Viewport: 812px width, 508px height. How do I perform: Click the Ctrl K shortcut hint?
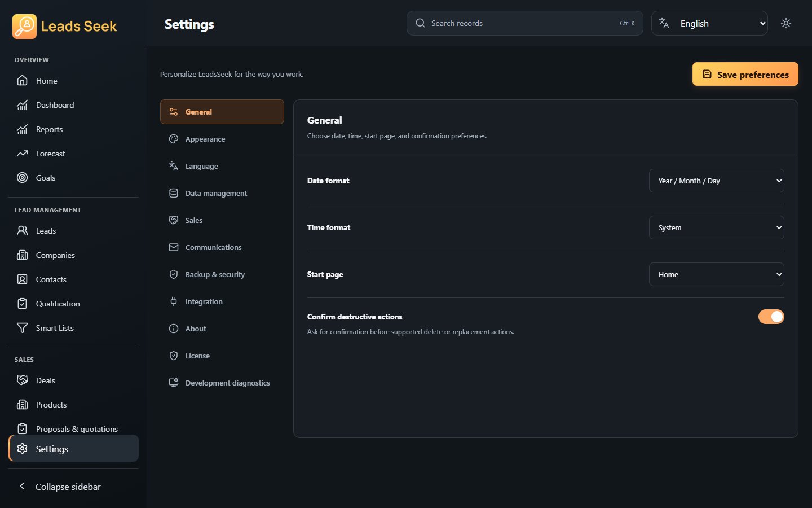click(627, 23)
